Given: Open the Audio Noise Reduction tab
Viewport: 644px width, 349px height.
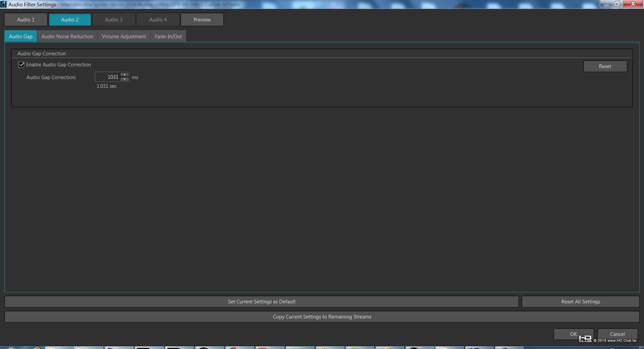Looking at the screenshot, I should tap(67, 36).
